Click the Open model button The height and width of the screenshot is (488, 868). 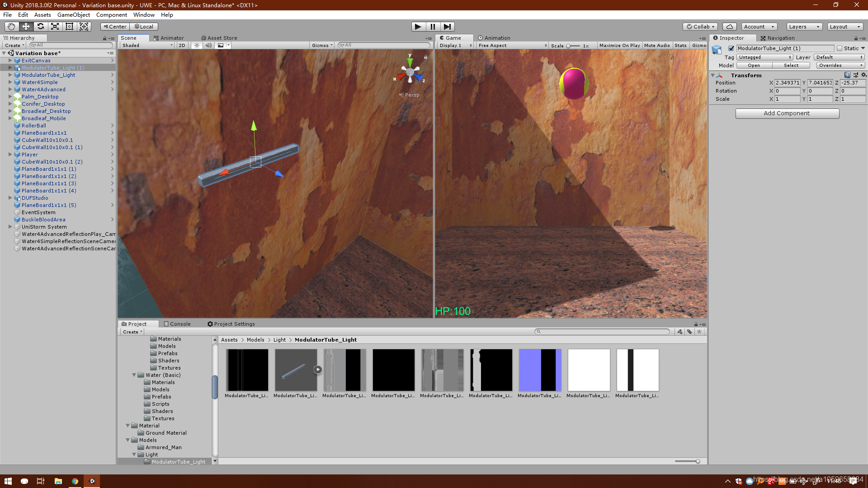click(754, 66)
